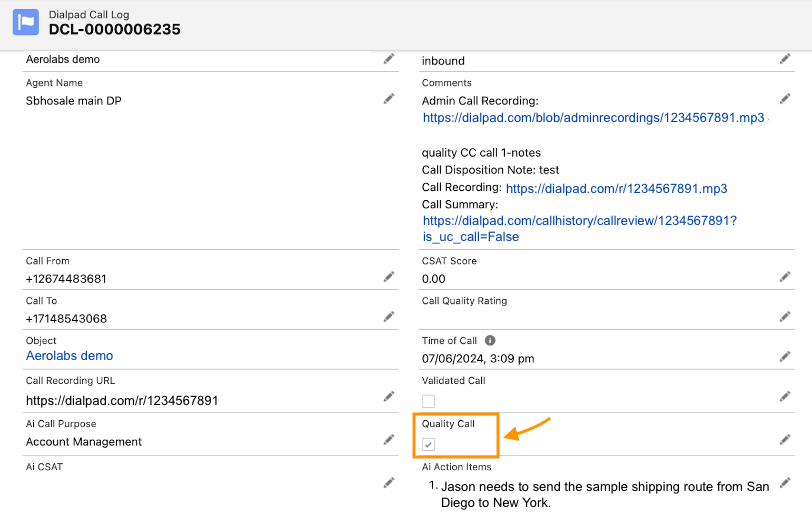
Task: Edit the Ai Action Items field
Action: pyautogui.click(x=785, y=483)
